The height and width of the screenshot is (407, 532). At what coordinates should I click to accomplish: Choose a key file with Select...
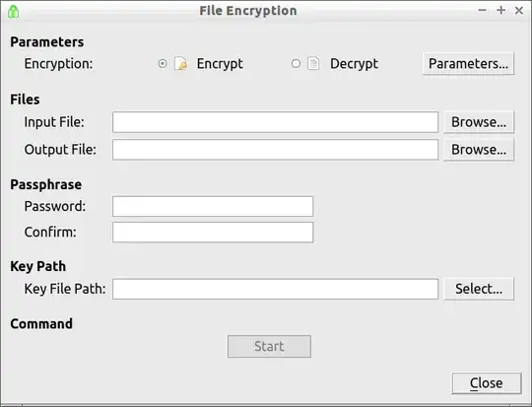tap(479, 289)
